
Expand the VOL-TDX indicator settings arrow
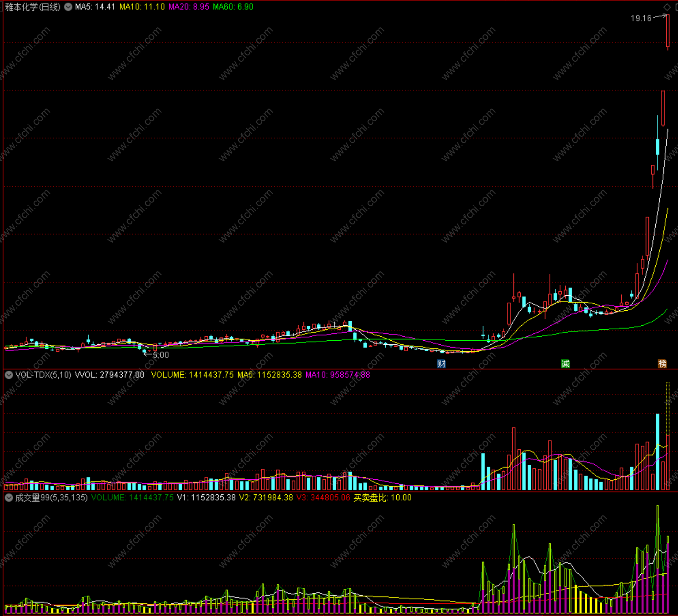pos(9,375)
